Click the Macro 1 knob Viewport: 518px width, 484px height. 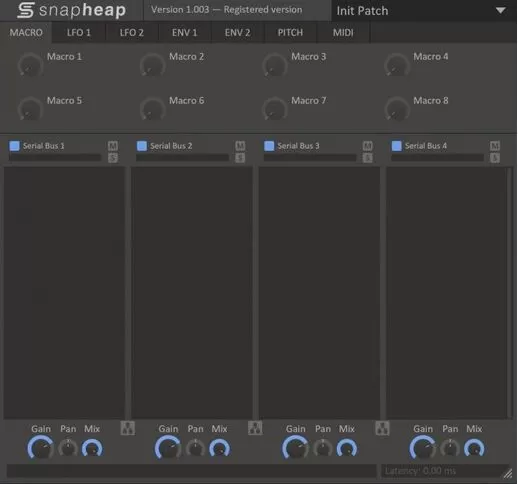(x=30, y=65)
